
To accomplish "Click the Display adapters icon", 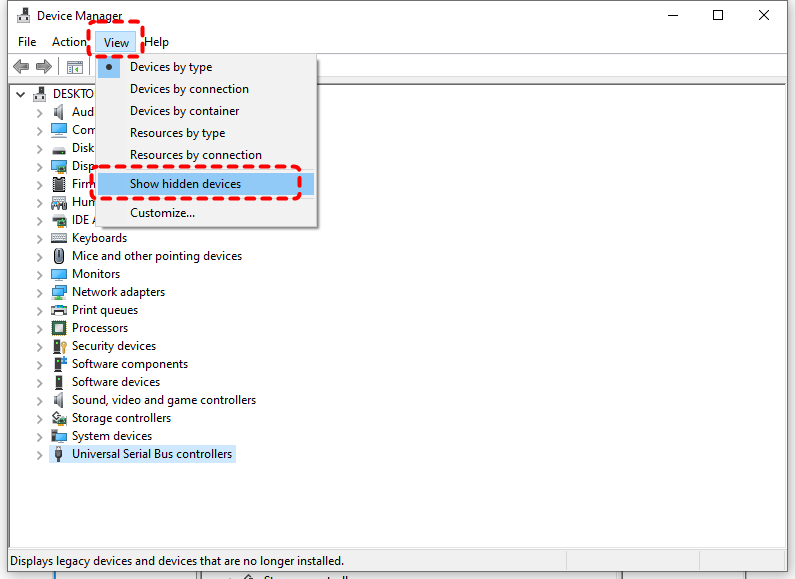I will pyautogui.click(x=59, y=166).
